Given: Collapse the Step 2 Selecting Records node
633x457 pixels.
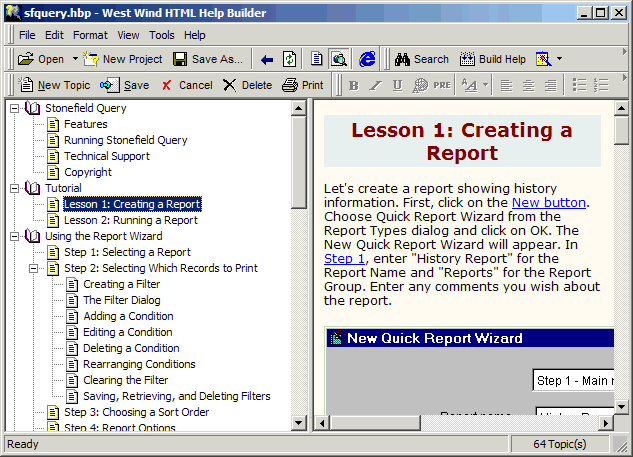Looking at the screenshot, I should coord(34,268).
